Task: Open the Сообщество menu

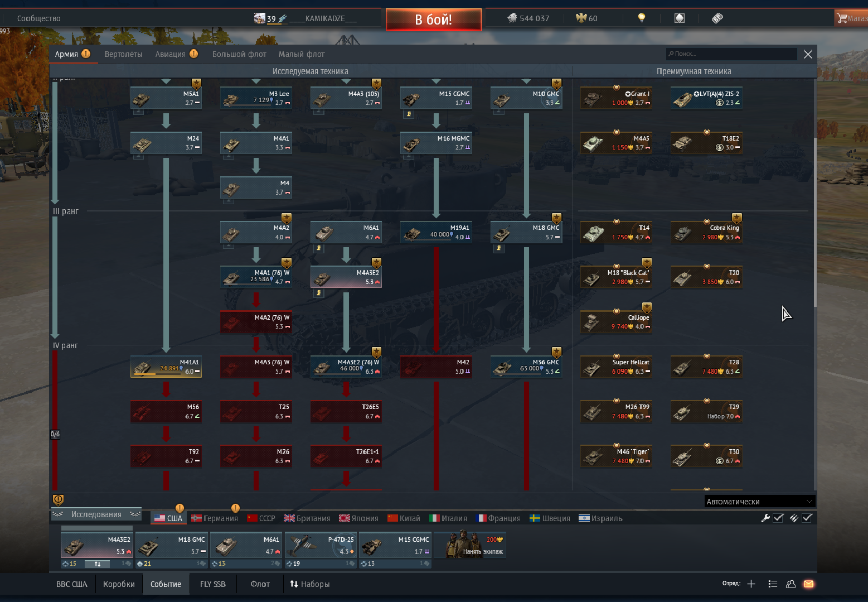Action: tap(38, 18)
